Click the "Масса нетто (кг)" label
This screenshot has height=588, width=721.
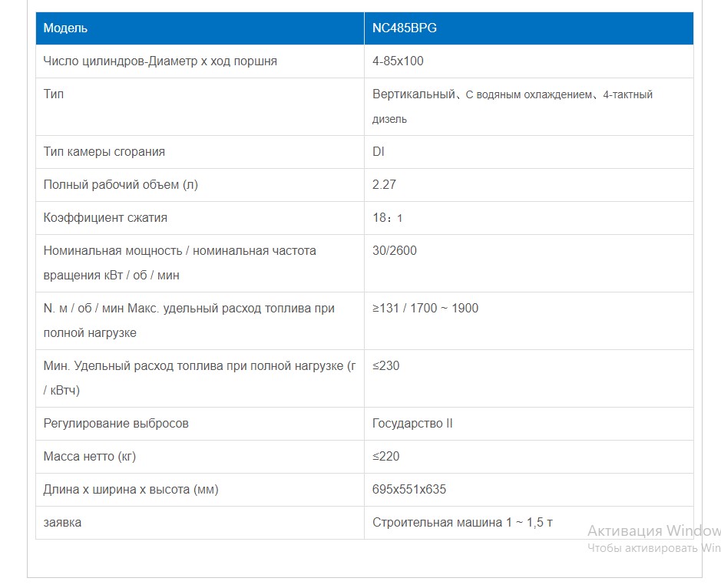[x=90, y=457]
